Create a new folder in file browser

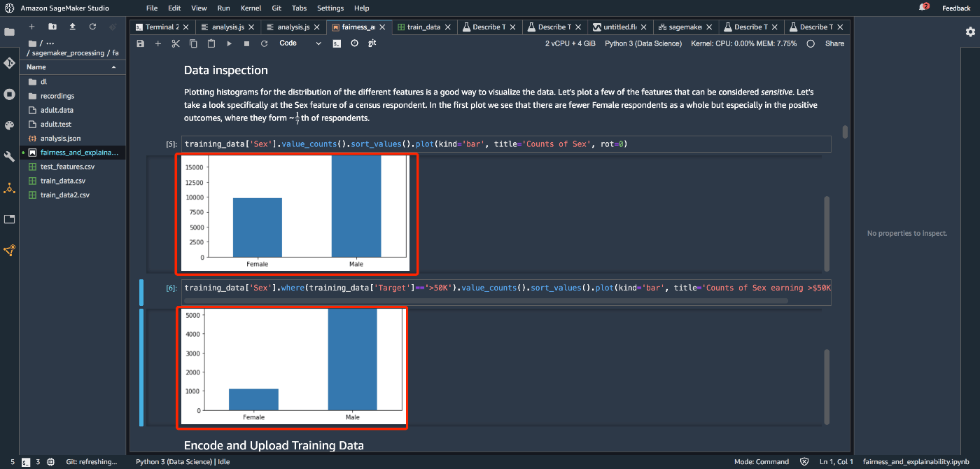52,27
